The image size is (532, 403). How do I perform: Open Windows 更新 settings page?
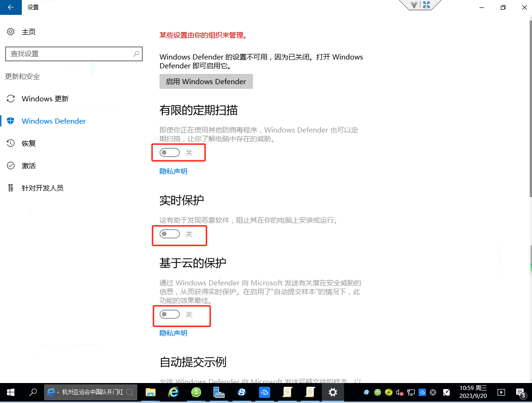pos(45,99)
